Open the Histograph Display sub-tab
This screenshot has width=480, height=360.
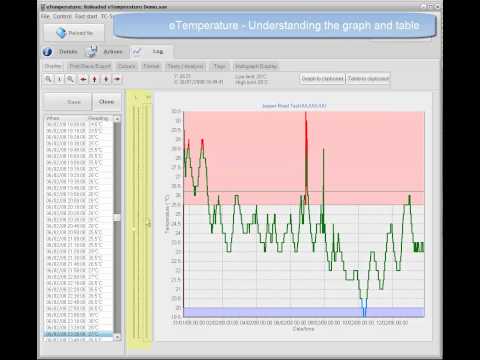[256, 66]
